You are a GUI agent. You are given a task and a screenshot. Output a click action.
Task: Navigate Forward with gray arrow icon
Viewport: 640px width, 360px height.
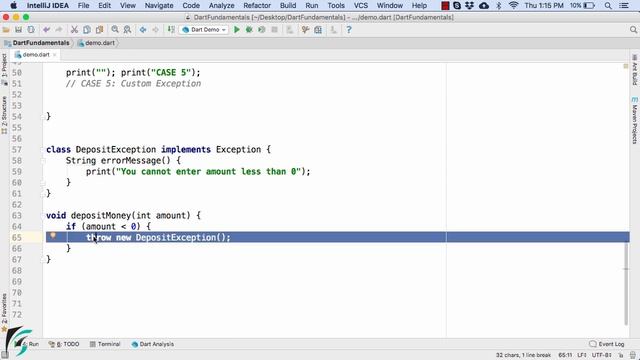[x=156, y=30]
